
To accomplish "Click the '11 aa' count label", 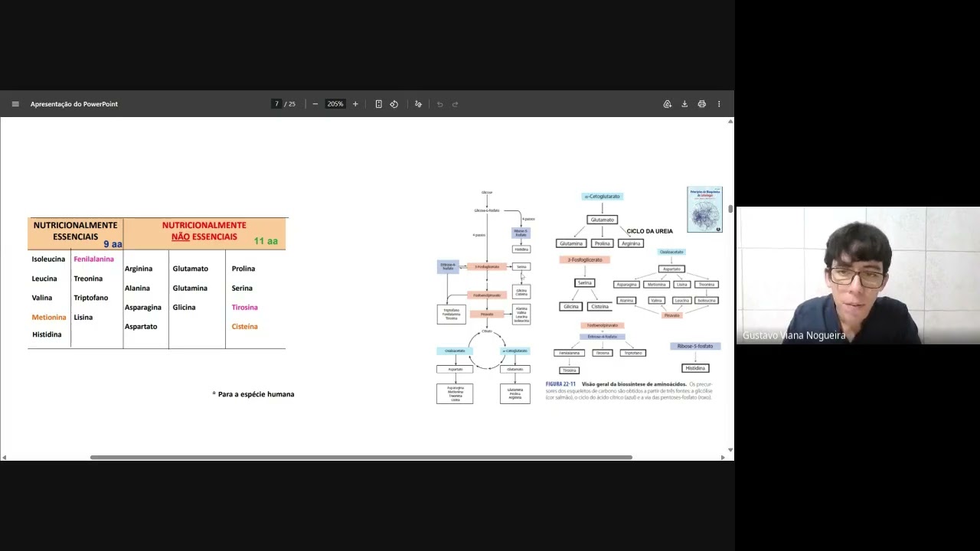I will tap(266, 241).
